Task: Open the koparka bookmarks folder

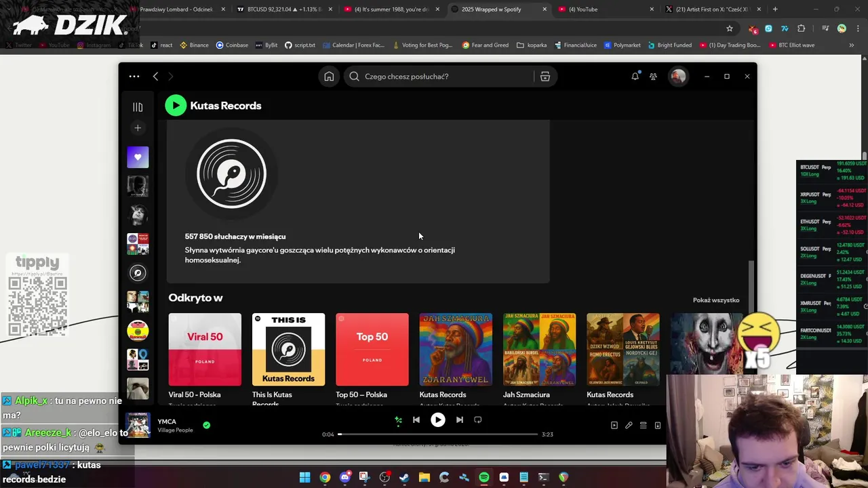Action: (x=532, y=45)
